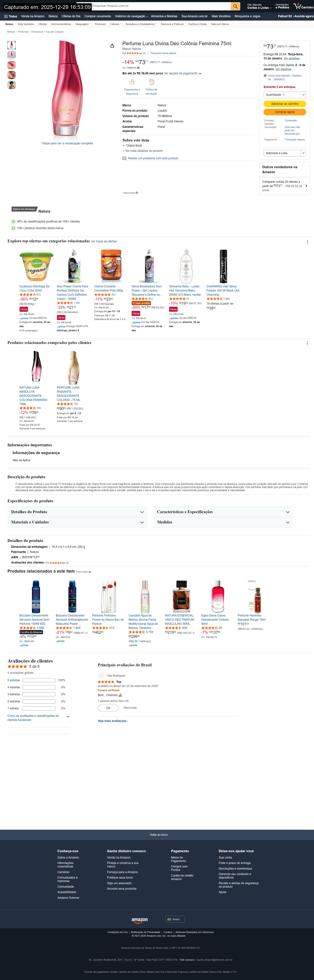This screenshot has width=314, height=980.
Task: Open the three-dot menu beside top ofertas
Action: click(307, 242)
